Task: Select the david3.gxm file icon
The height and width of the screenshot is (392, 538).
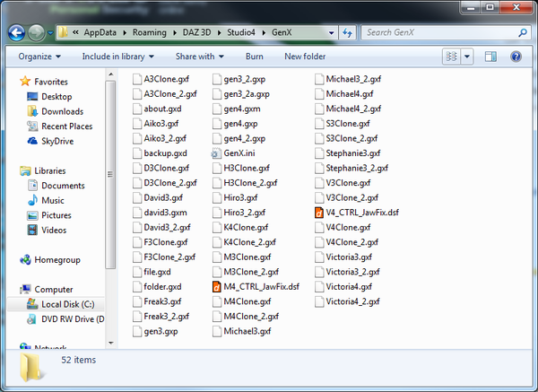Action: pos(137,213)
